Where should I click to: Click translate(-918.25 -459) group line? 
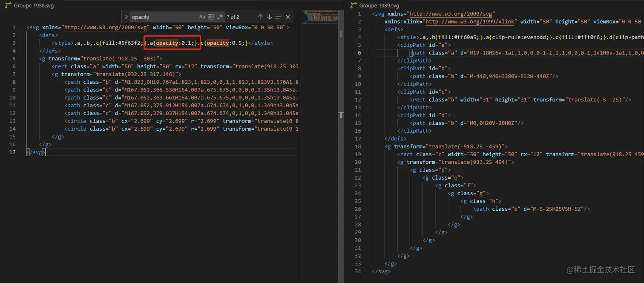[446, 146]
